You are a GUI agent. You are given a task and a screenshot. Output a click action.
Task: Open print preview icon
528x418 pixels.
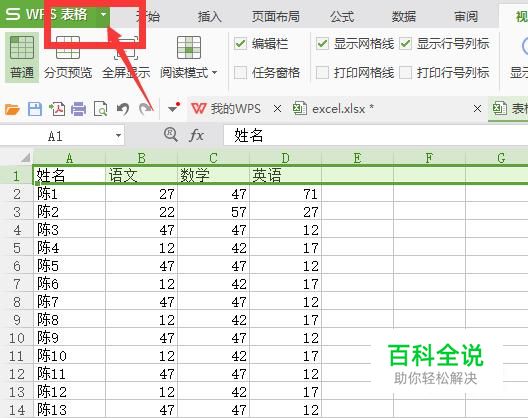[101, 109]
